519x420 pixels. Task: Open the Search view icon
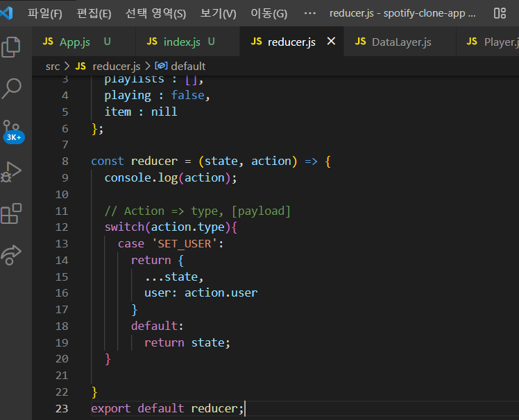tap(11, 89)
